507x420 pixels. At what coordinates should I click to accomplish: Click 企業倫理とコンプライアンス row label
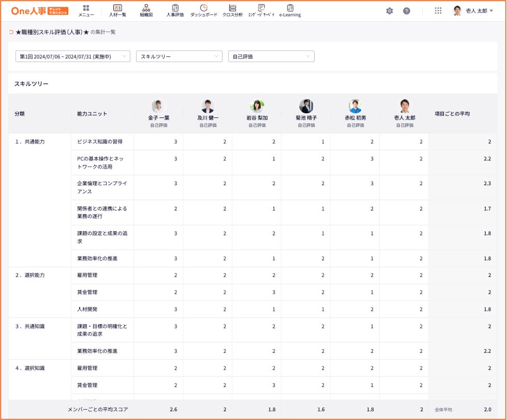[102, 187]
